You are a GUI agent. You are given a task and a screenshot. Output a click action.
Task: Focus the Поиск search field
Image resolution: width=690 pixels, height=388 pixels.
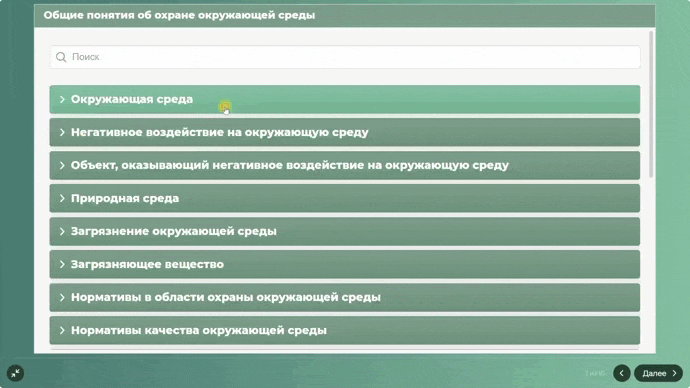[x=345, y=57]
